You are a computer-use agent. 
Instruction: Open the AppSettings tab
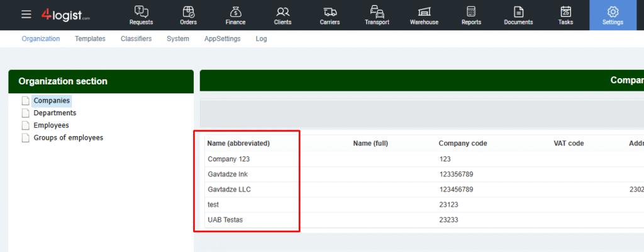(x=222, y=38)
